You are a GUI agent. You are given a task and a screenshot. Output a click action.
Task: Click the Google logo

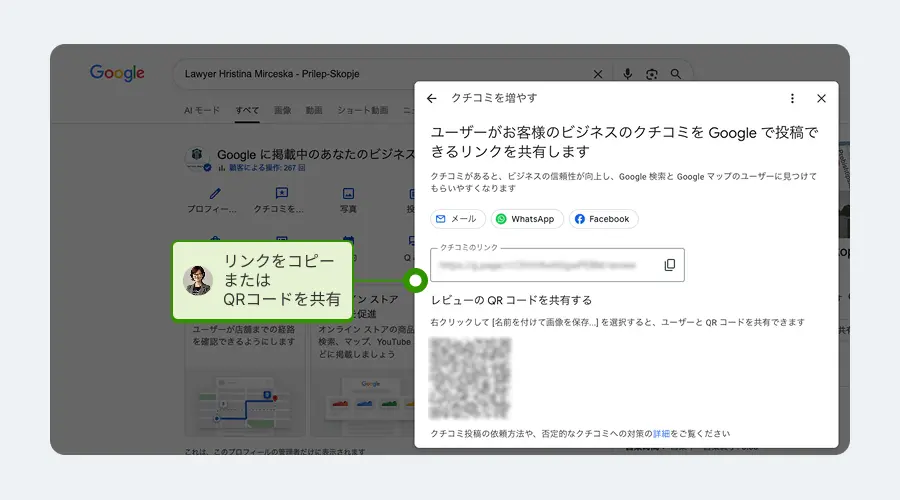click(x=117, y=73)
